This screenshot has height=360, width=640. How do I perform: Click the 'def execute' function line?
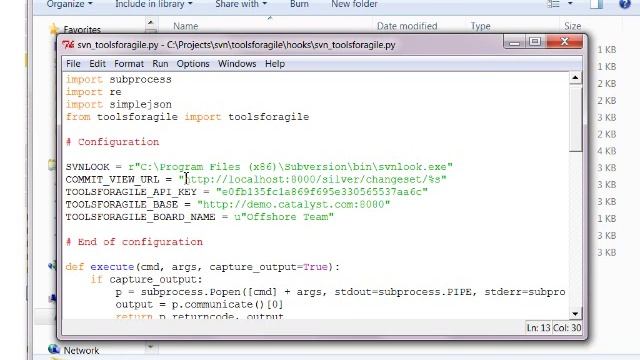(x=202, y=267)
